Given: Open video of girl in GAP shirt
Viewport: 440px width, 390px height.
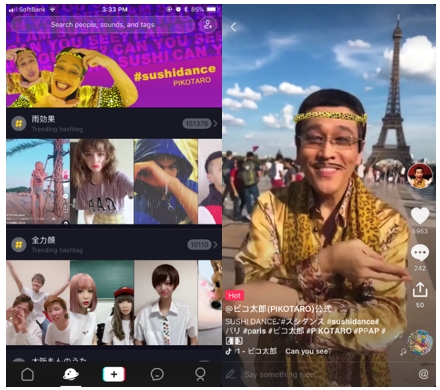Looking at the screenshot, I should click(102, 182).
